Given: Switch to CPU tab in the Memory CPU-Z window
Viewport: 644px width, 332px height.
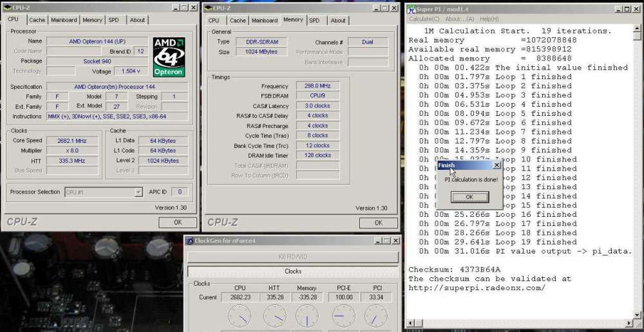Looking at the screenshot, I should (x=214, y=20).
